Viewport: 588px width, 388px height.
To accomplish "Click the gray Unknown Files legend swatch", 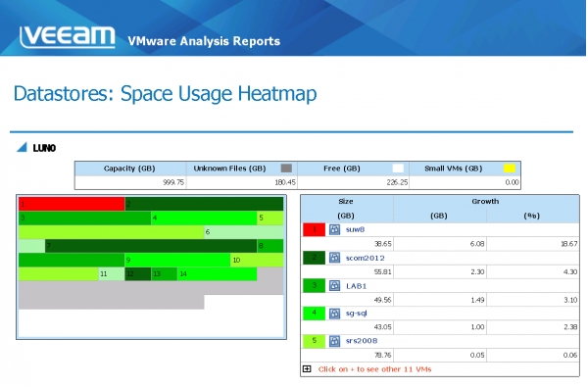I will (x=286, y=169).
